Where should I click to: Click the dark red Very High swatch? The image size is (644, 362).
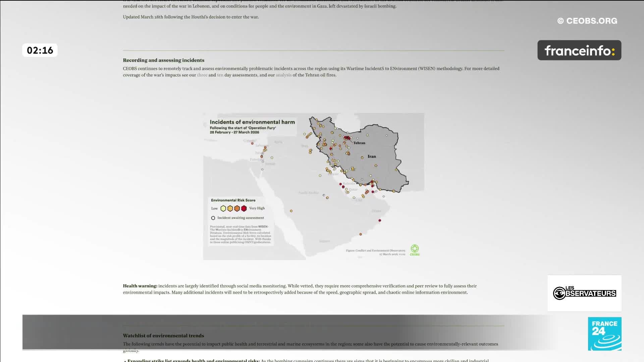click(244, 208)
